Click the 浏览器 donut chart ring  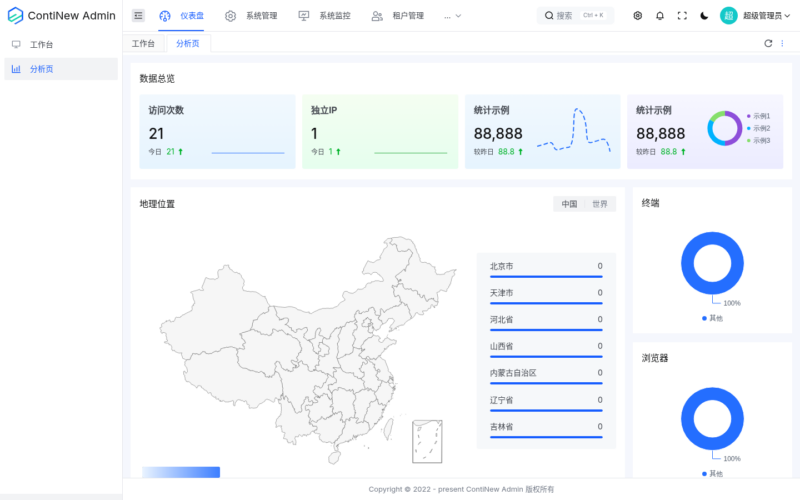pyautogui.click(x=686, y=419)
